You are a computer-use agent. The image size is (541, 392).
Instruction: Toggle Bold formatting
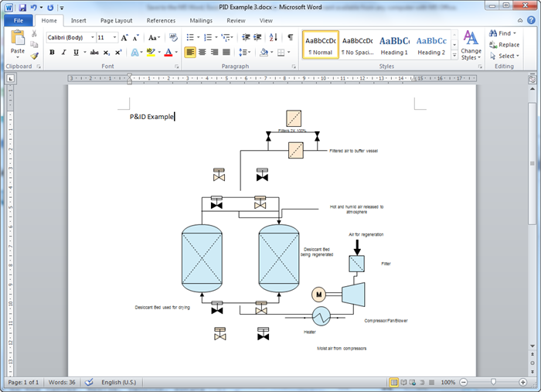52,52
